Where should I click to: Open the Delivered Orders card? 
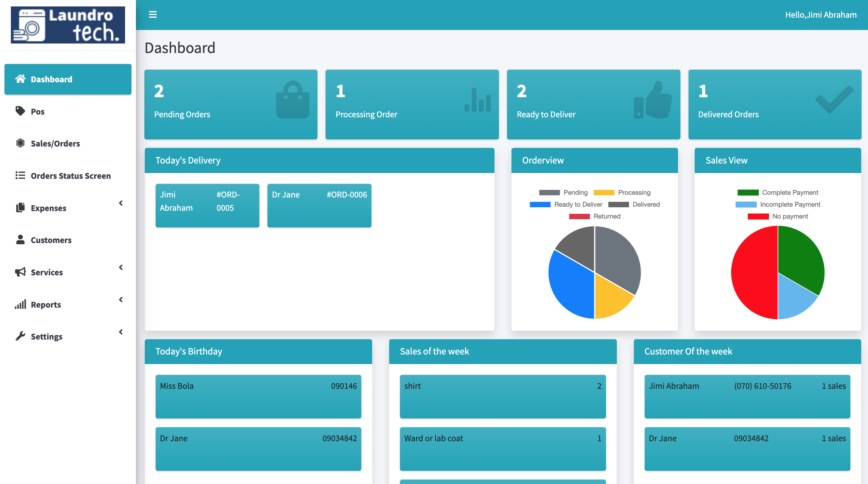click(x=775, y=104)
